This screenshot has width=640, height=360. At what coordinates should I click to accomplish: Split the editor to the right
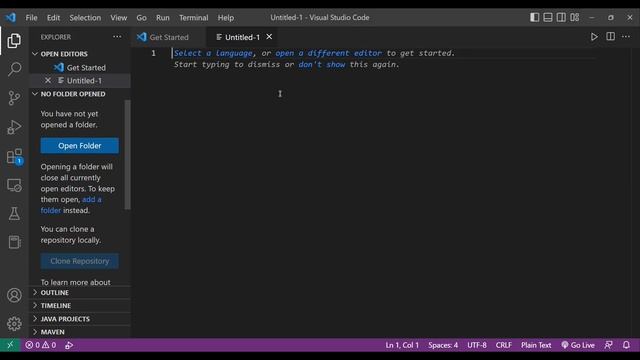(610, 37)
